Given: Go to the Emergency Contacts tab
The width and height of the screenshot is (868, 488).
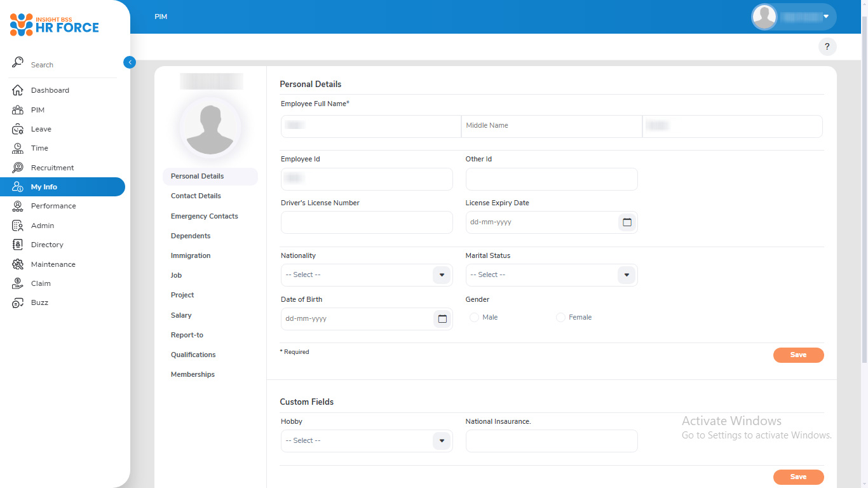Looking at the screenshot, I should coord(204,216).
